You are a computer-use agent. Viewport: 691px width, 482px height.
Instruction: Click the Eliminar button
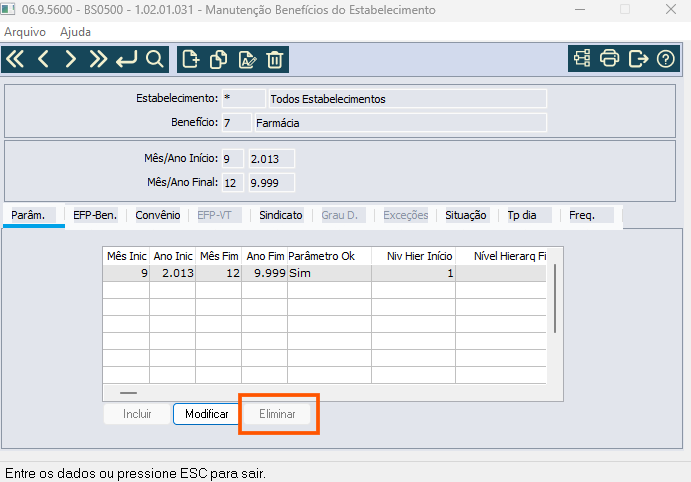[277, 414]
